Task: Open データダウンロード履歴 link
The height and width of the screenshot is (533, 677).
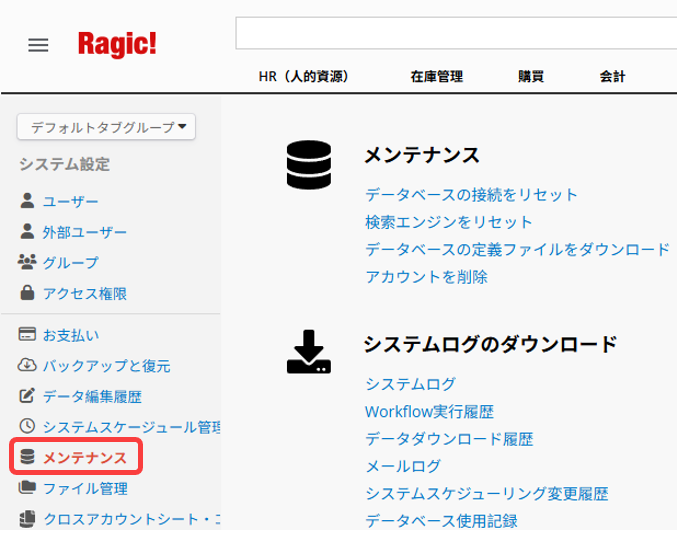Action: pos(449,439)
